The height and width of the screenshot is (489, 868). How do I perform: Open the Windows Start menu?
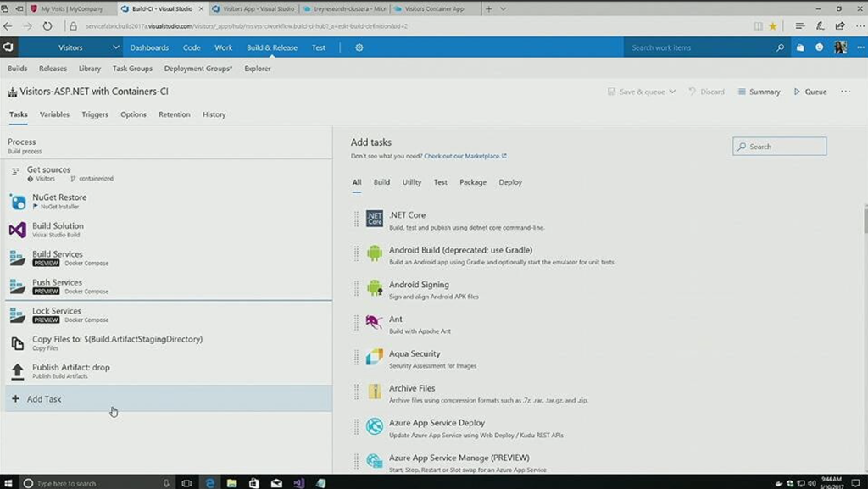pos(8,482)
